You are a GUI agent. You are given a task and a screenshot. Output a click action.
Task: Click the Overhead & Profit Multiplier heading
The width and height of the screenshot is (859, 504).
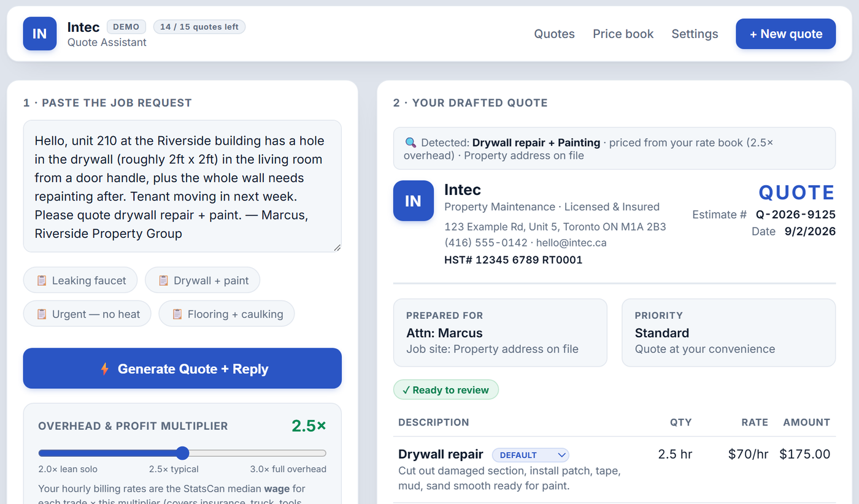pos(133,426)
